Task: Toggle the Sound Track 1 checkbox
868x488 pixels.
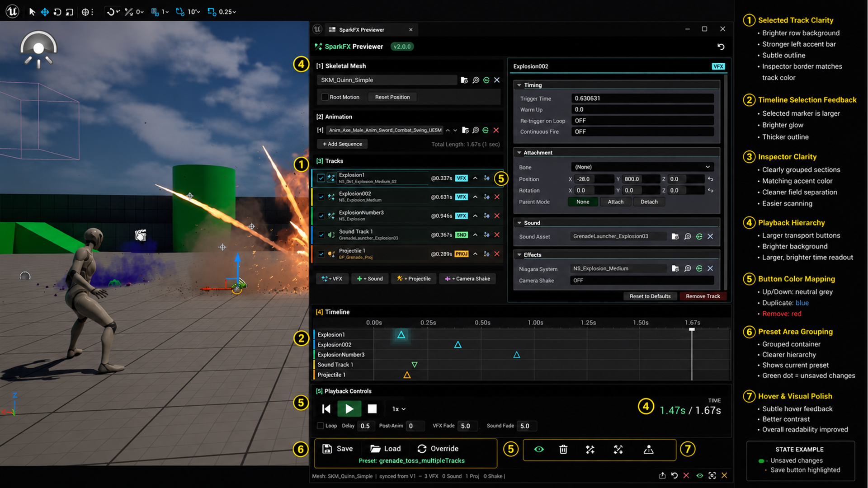Action: 321,235
